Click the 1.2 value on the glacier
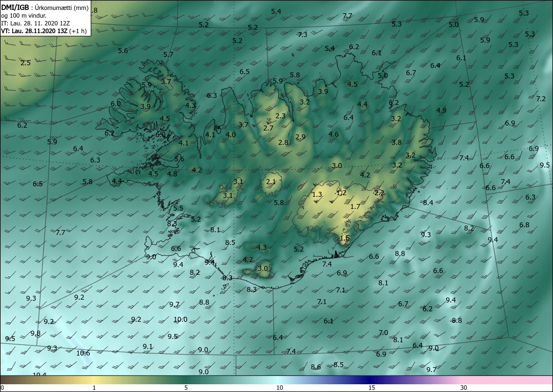 (x=341, y=192)
